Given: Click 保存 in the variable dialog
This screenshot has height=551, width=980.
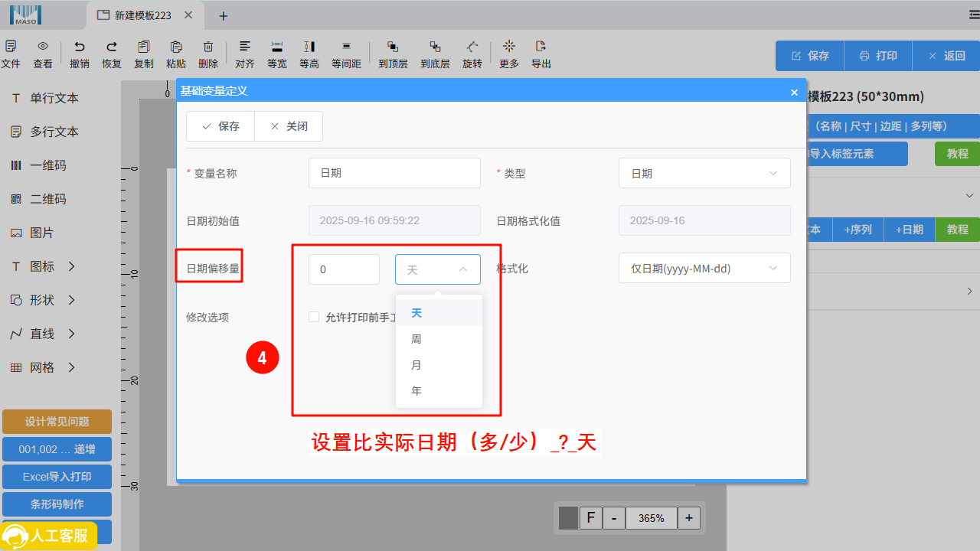Looking at the screenshot, I should click(x=220, y=126).
